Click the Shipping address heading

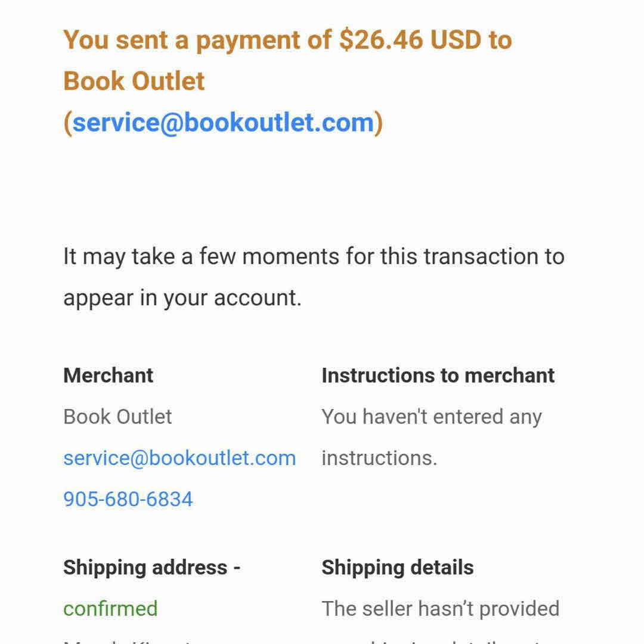[151, 568]
